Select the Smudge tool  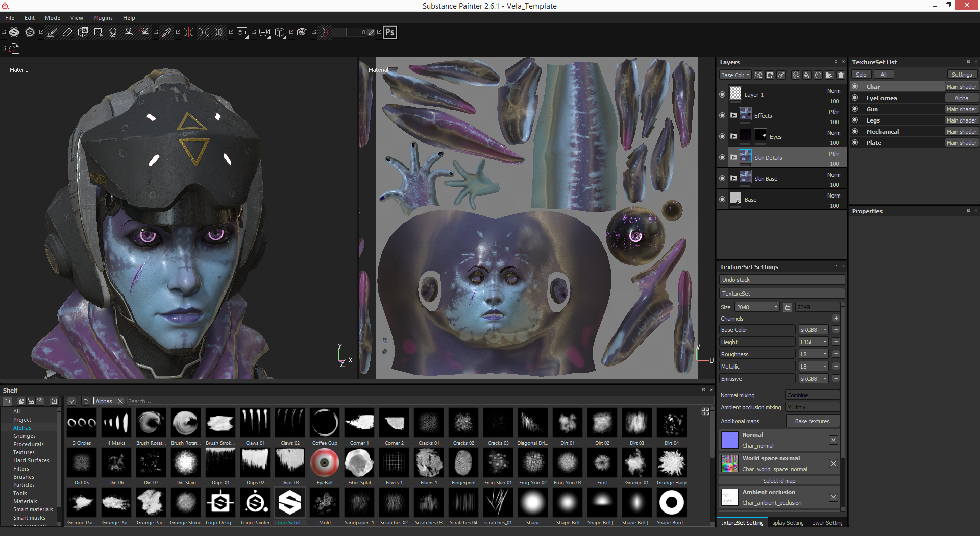(x=113, y=32)
